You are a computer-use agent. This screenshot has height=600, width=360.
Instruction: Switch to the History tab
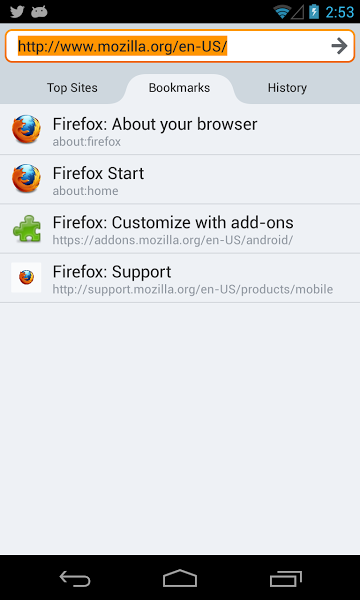287,88
